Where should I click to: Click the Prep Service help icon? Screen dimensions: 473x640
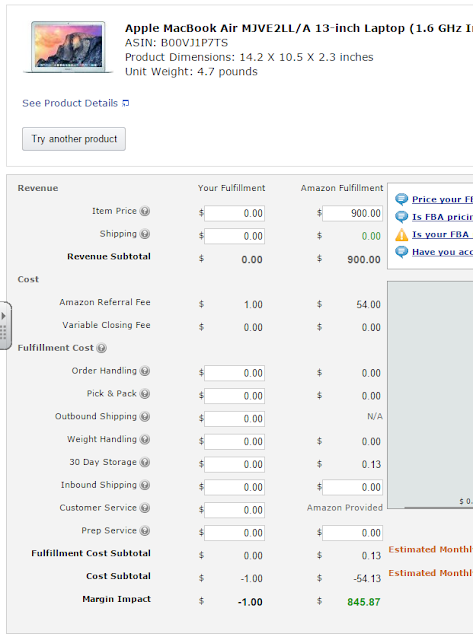coord(144,531)
